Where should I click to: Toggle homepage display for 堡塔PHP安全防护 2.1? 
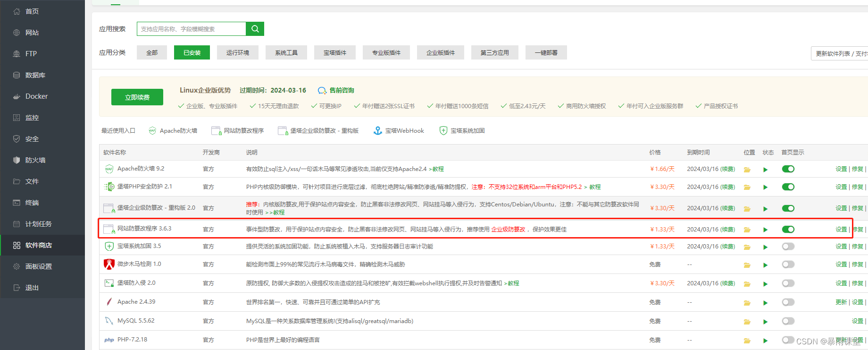pos(788,187)
